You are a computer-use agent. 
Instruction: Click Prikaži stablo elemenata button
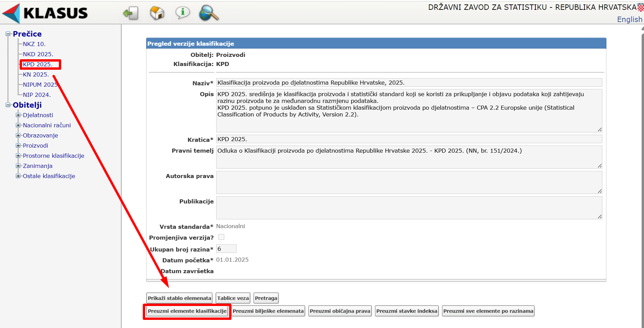point(179,298)
